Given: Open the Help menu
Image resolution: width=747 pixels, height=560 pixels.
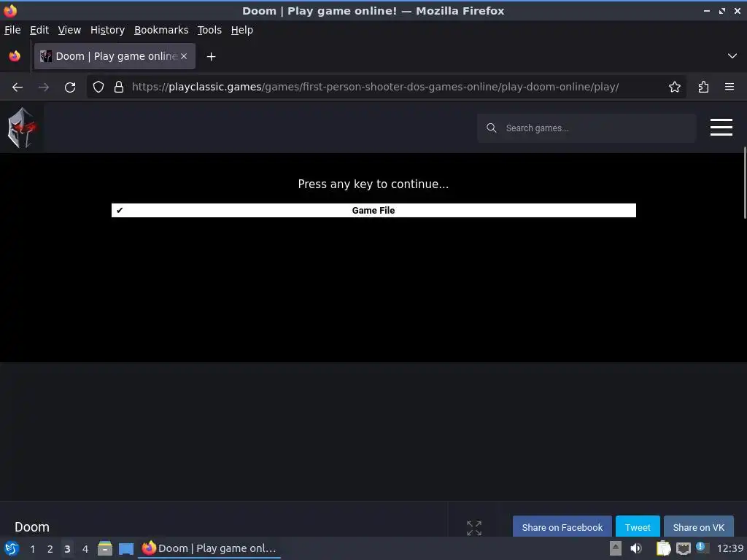Looking at the screenshot, I should coord(242,30).
